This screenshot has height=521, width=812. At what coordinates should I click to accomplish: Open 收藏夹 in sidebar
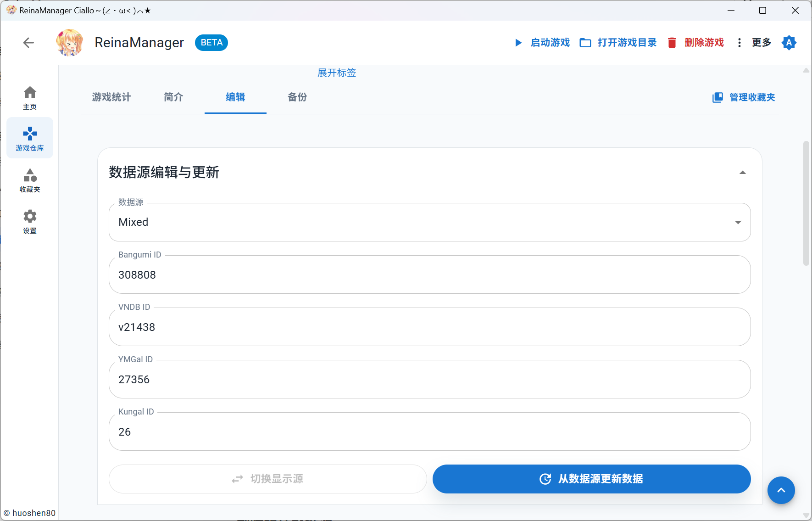click(x=30, y=179)
